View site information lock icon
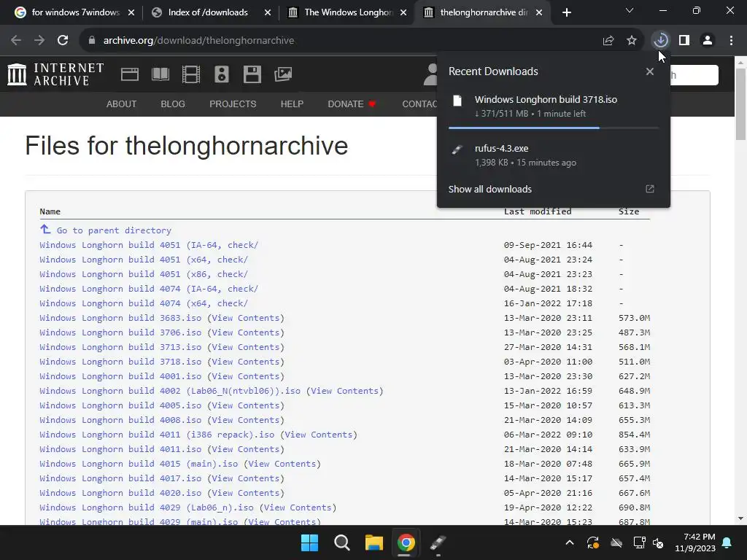This screenshot has width=747, height=560. tap(92, 41)
